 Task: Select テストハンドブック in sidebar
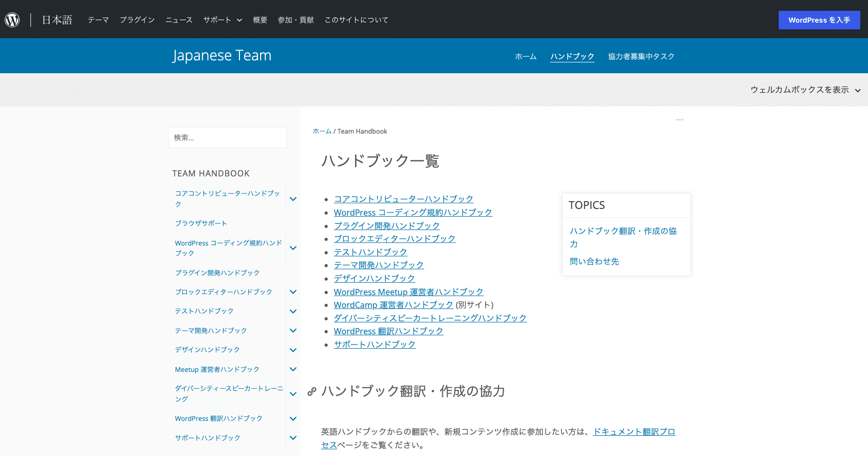tap(204, 311)
